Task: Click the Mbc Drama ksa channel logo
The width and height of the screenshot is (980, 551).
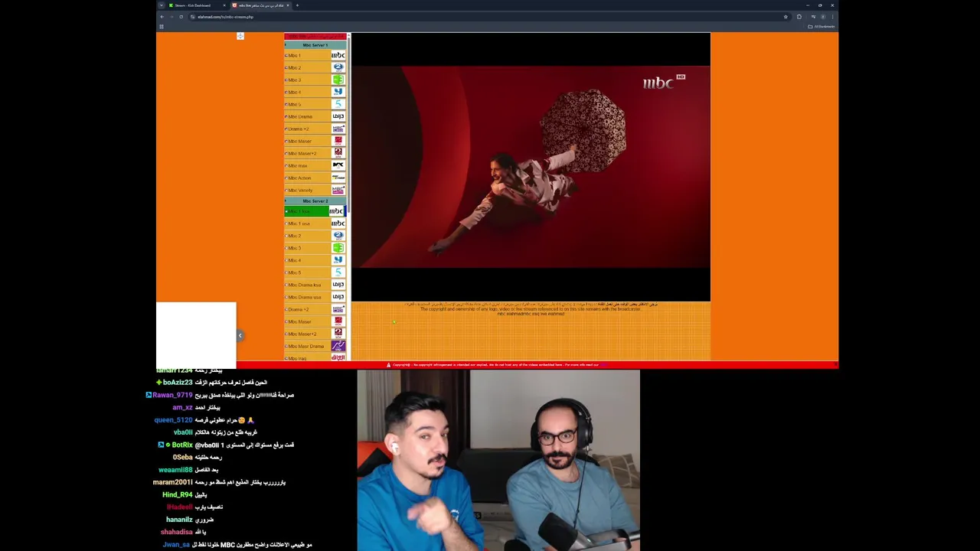Action: [338, 285]
